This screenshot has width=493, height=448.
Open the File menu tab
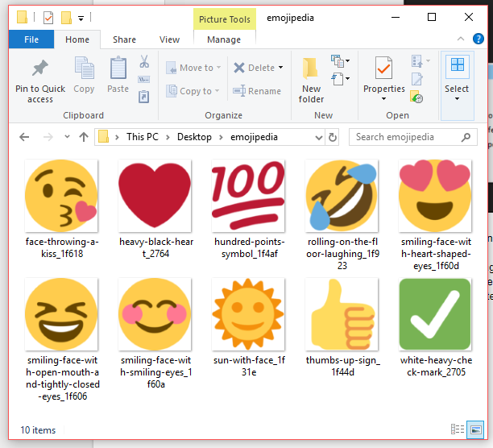pos(31,39)
